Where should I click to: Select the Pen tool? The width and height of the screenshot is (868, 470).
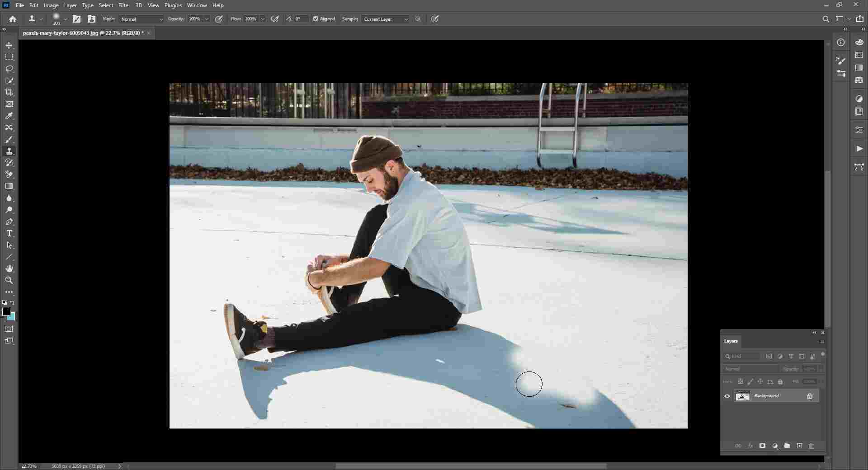(9, 222)
